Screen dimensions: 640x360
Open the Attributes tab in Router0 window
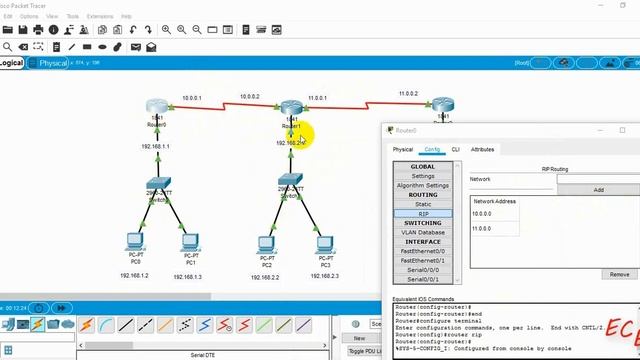[482, 149]
